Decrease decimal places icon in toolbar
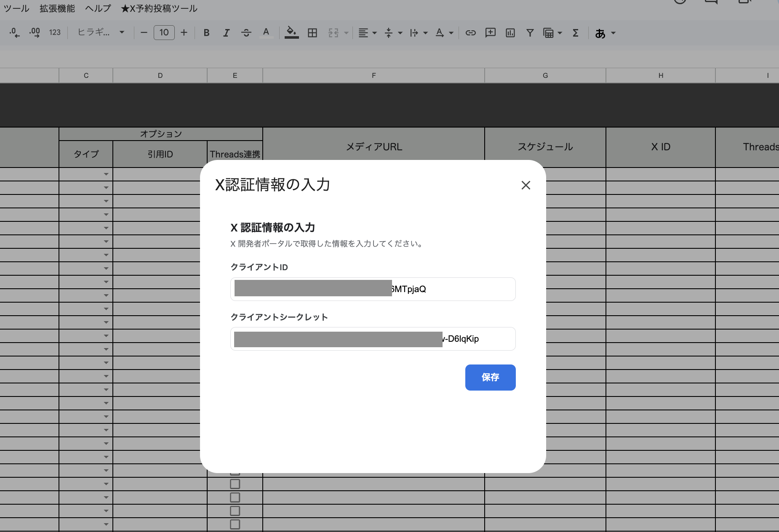This screenshot has height=532, width=779. 14,32
